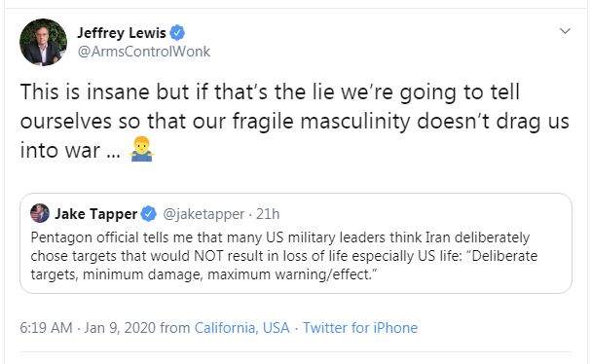Viewport: 592px width, 364px height.
Task: Open Jeffrey Lewis profile picture
Action: [x=43, y=42]
